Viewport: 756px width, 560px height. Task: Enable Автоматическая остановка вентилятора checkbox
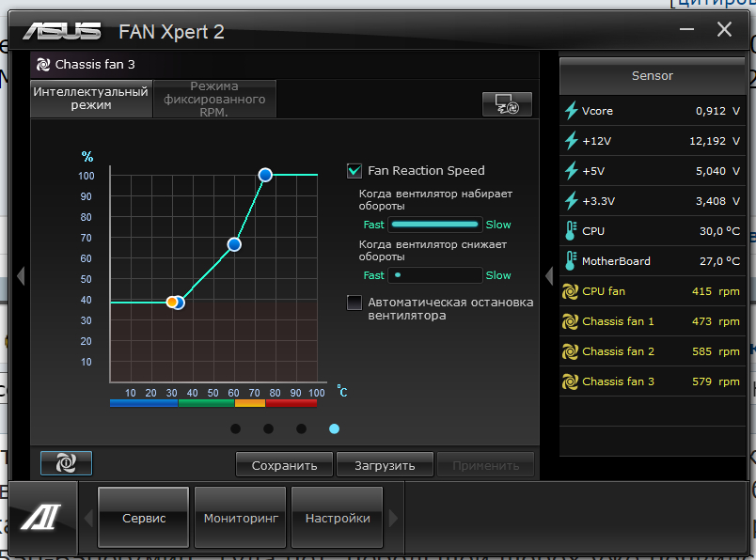coord(354,303)
